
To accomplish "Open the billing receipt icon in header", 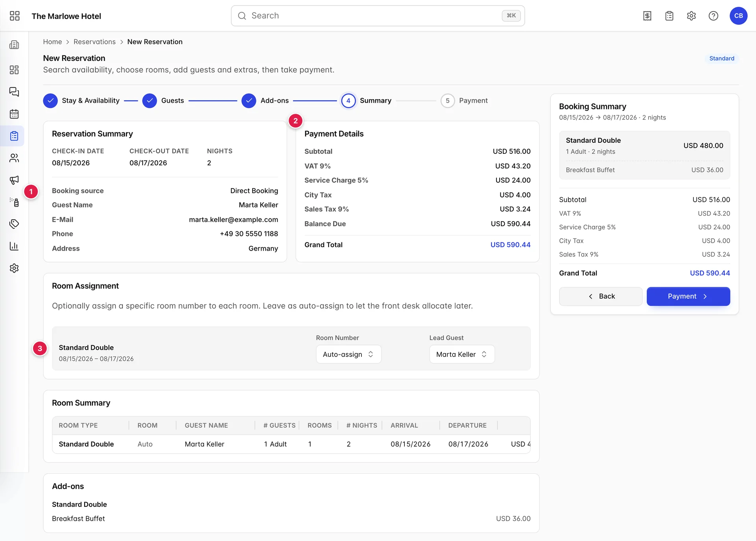I will (647, 16).
